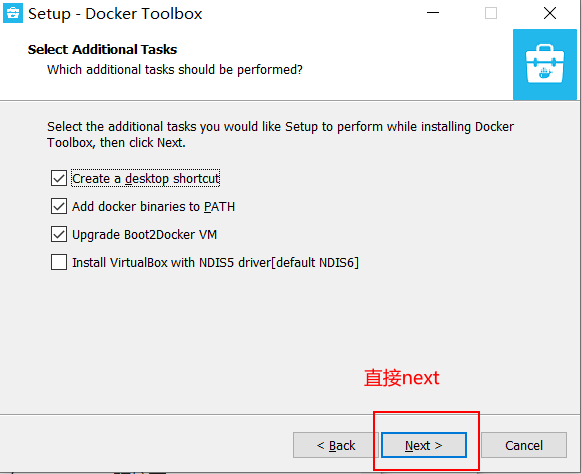Click the large blue Docker toolbox logo

(545, 65)
